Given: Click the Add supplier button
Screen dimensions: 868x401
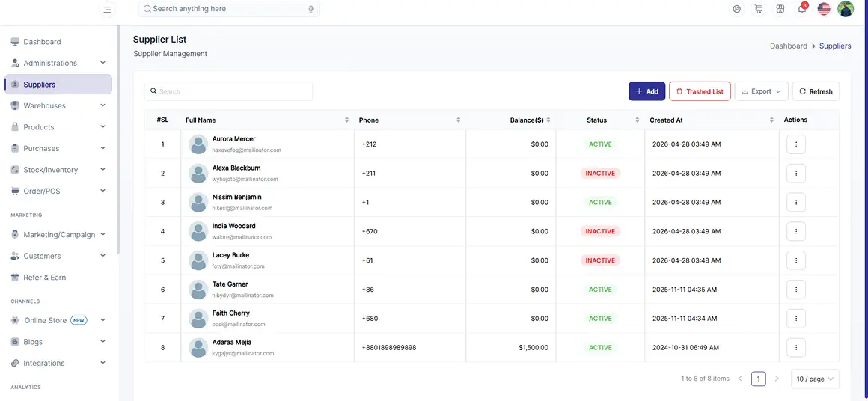Looking at the screenshot, I should [647, 91].
